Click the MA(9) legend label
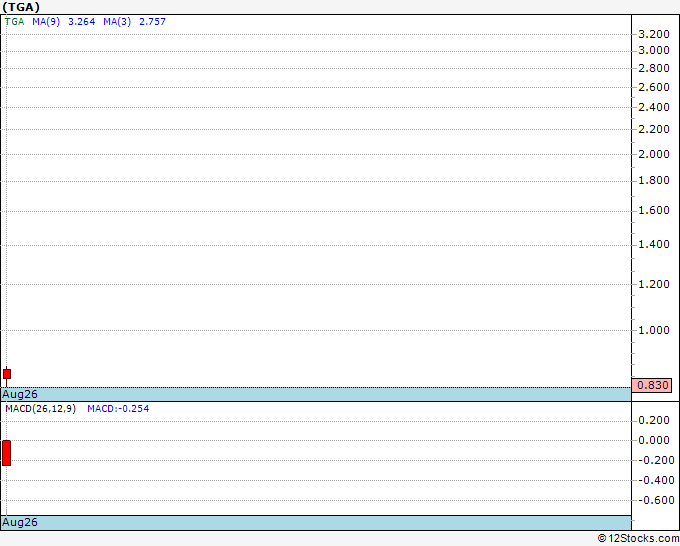680x546 pixels. pyautogui.click(x=46, y=22)
